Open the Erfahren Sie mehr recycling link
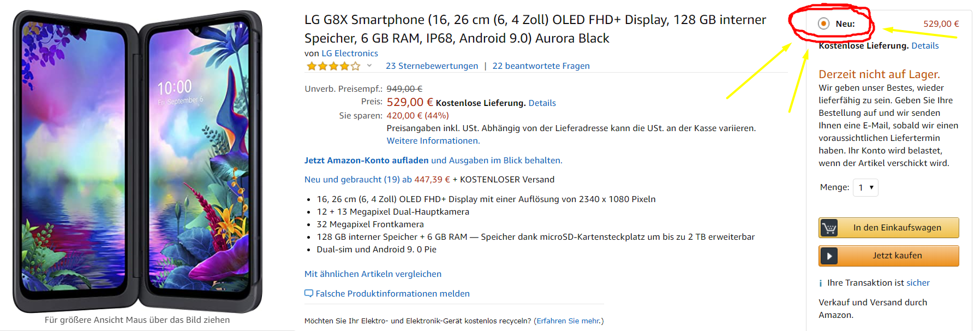 [568, 321]
